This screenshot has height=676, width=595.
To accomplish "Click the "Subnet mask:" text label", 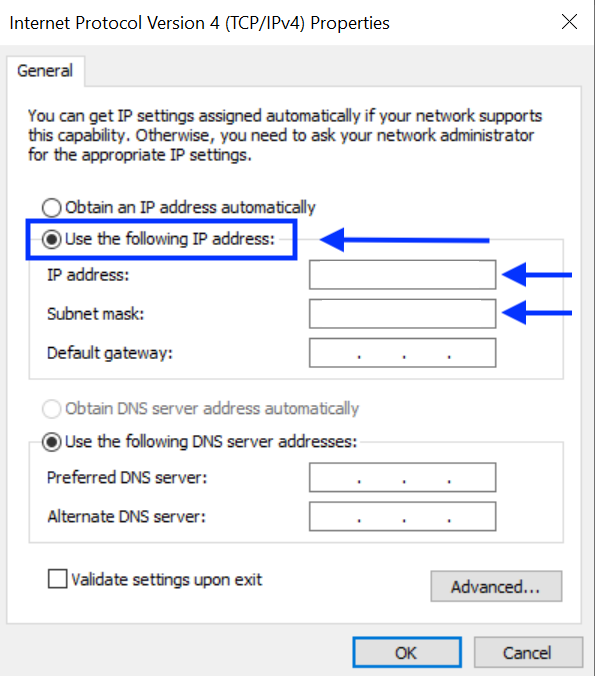I will click(95, 314).
